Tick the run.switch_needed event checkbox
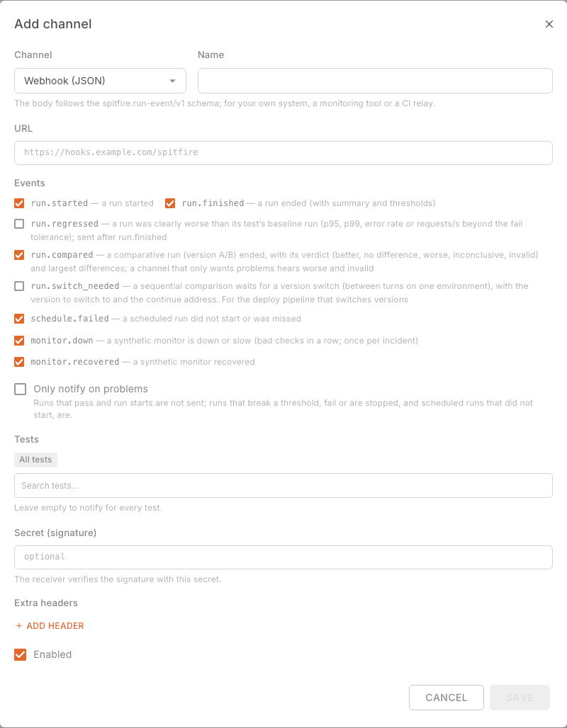567x728 pixels. 19,286
